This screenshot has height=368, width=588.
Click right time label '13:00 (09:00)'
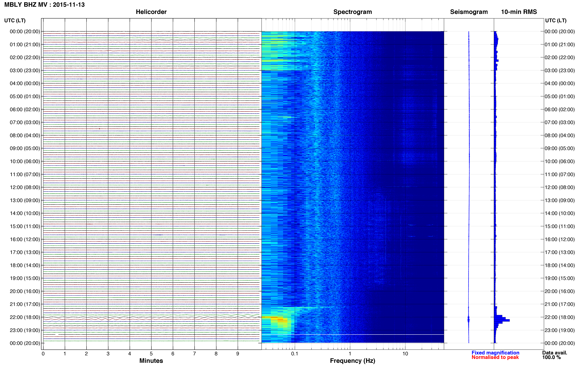(560, 200)
